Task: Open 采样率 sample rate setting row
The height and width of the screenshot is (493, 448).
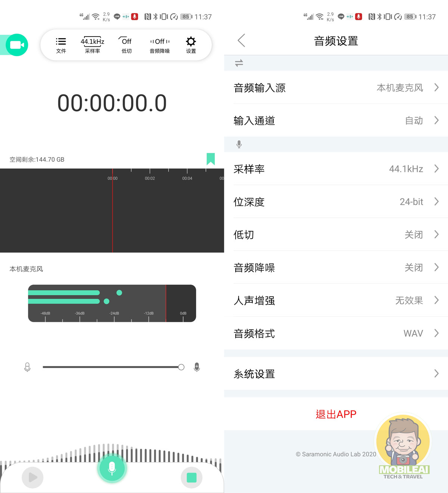Action: (x=336, y=168)
